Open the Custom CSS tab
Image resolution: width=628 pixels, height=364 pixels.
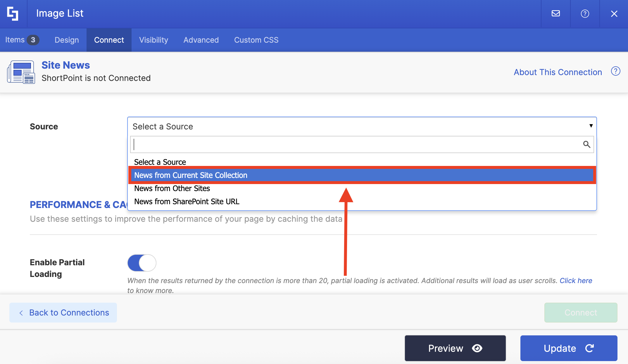click(x=256, y=40)
